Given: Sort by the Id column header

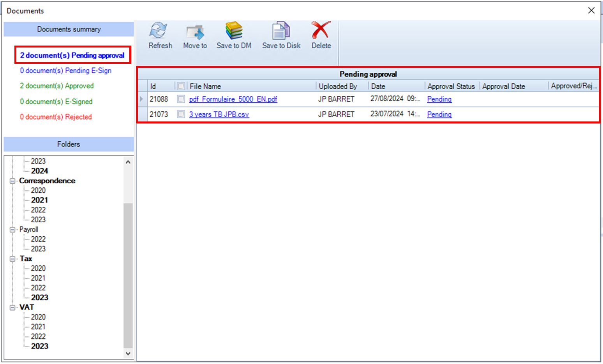Looking at the screenshot, I should point(161,86).
